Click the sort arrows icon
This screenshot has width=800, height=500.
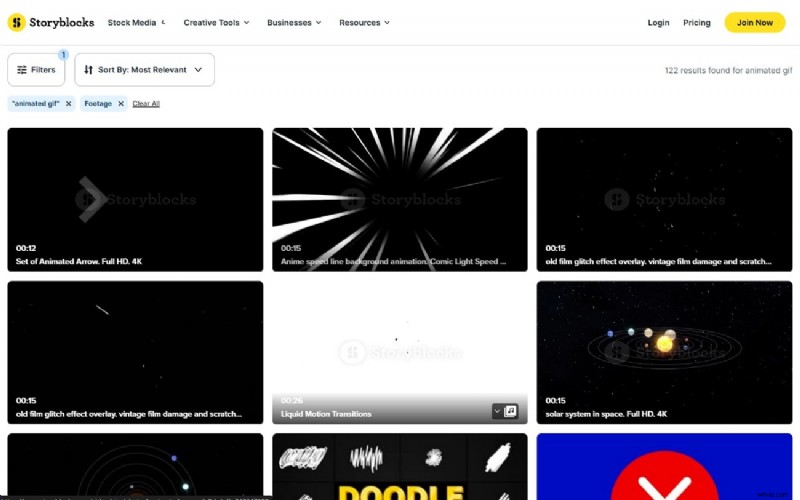tap(88, 70)
